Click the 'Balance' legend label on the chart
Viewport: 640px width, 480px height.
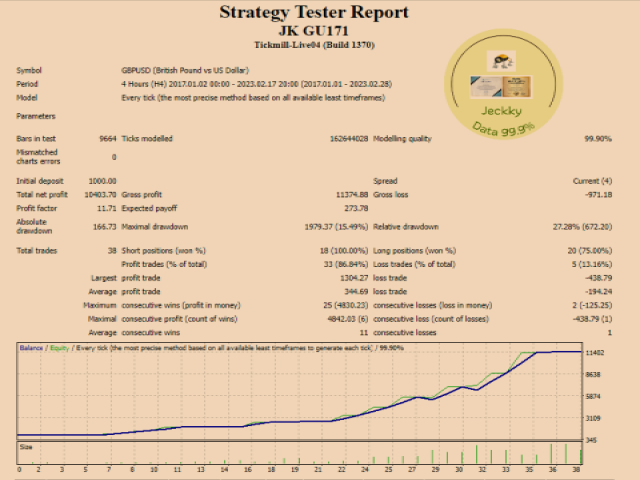click(31, 348)
